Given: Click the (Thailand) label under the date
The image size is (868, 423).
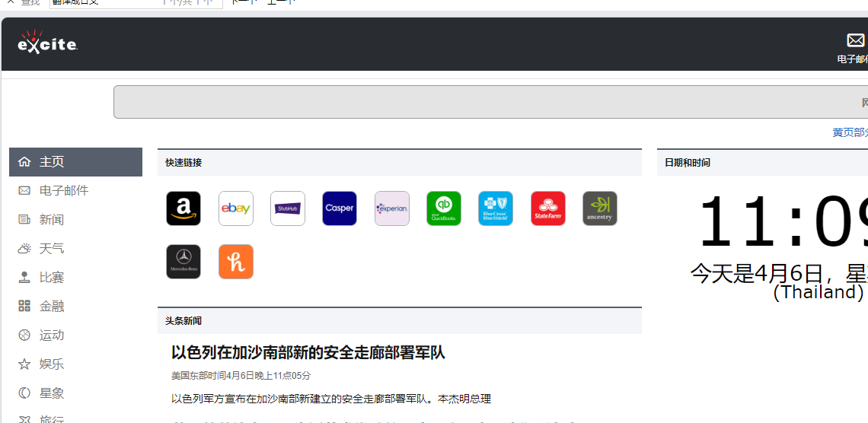Looking at the screenshot, I should (x=819, y=291).
